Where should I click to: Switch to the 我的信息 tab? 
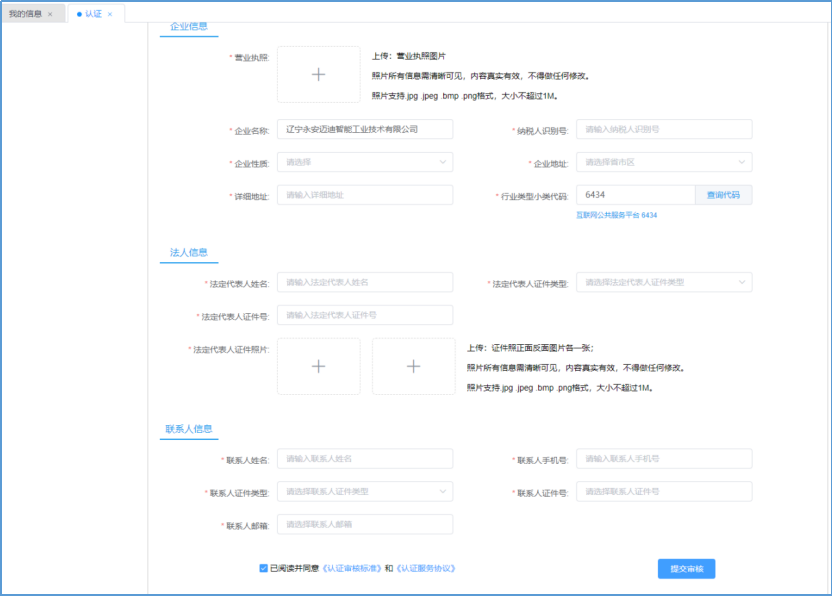(28, 13)
